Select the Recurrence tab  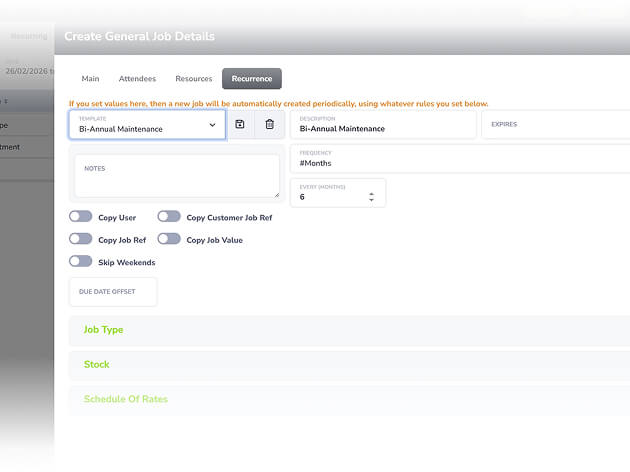(252, 79)
